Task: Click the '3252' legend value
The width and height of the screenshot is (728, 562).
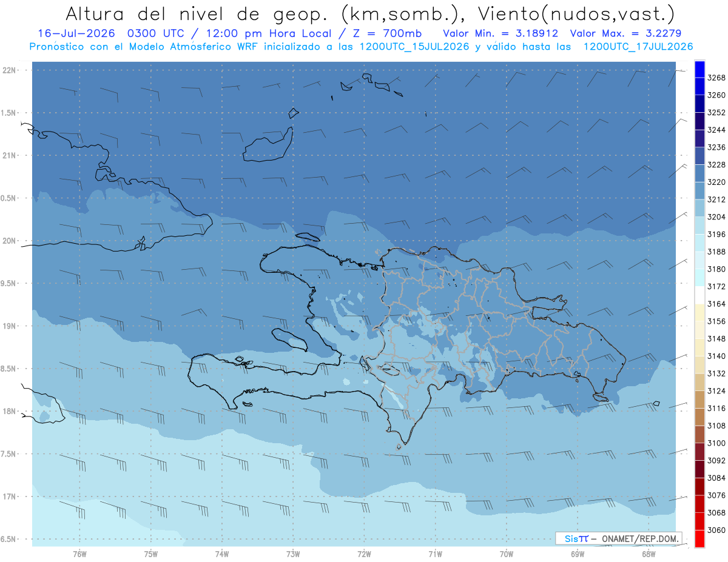Action: coord(716,113)
